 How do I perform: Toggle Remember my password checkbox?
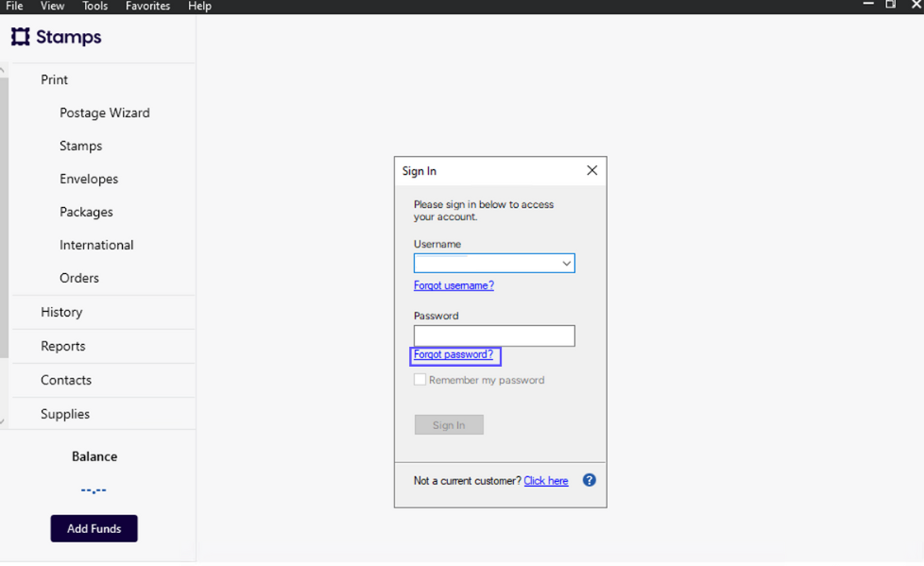click(419, 380)
